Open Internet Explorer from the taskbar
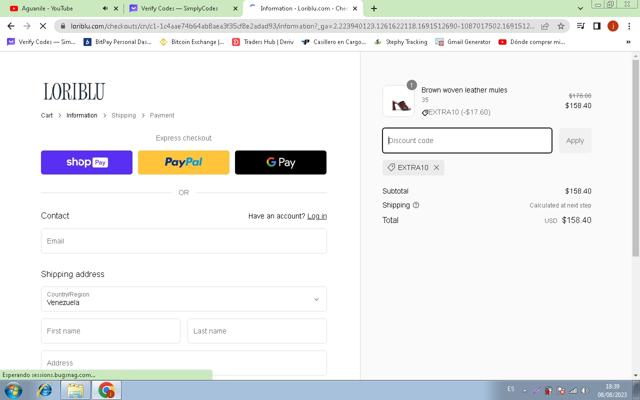This screenshot has height=400, width=640. tap(44, 391)
